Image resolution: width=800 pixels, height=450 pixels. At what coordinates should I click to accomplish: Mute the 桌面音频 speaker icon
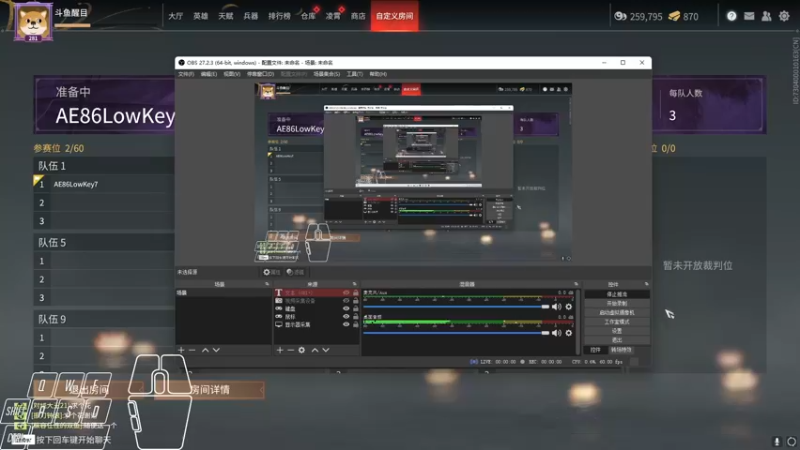(557, 333)
